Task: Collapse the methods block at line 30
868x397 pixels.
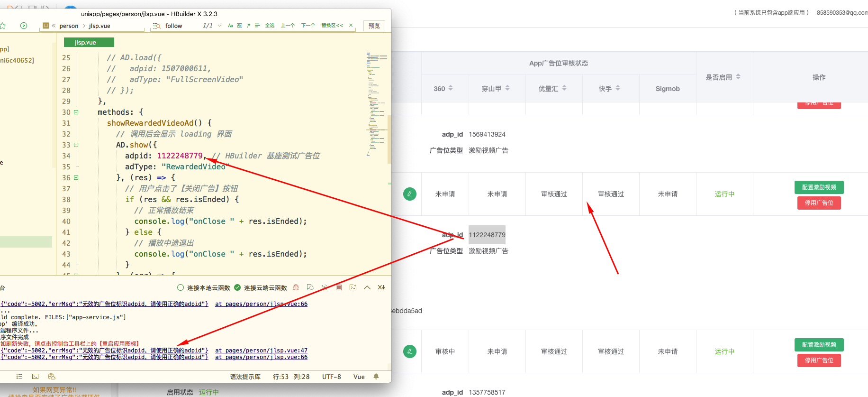Action: [x=76, y=112]
